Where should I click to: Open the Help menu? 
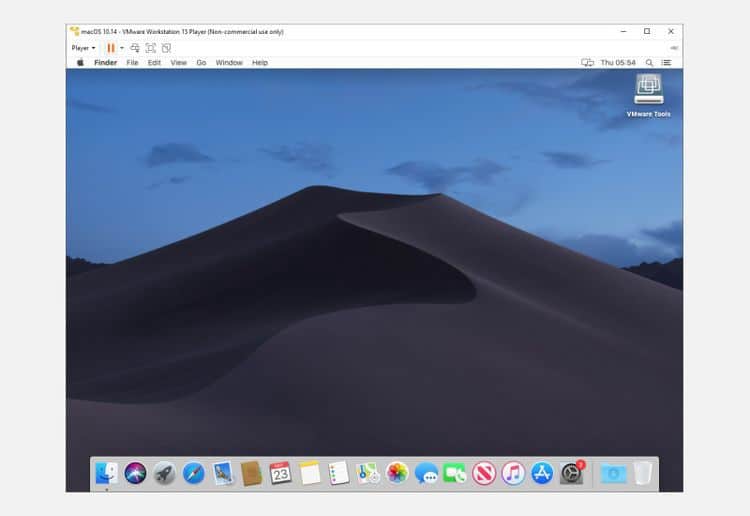tap(260, 63)
